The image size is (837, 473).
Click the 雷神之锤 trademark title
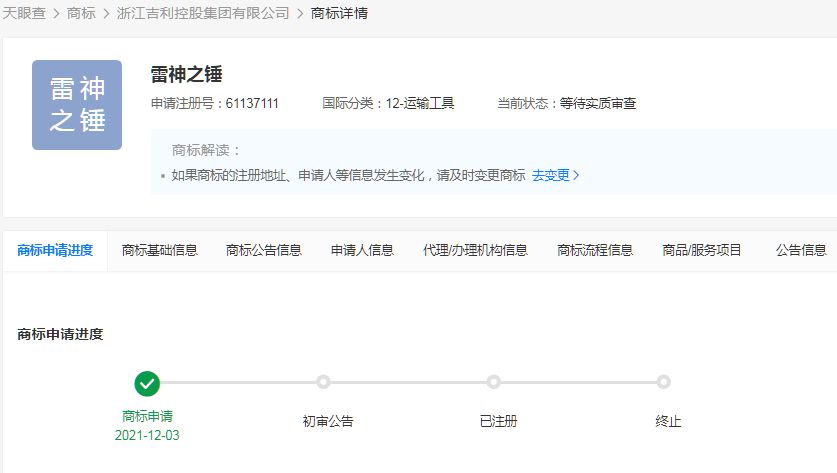[186, 74]
